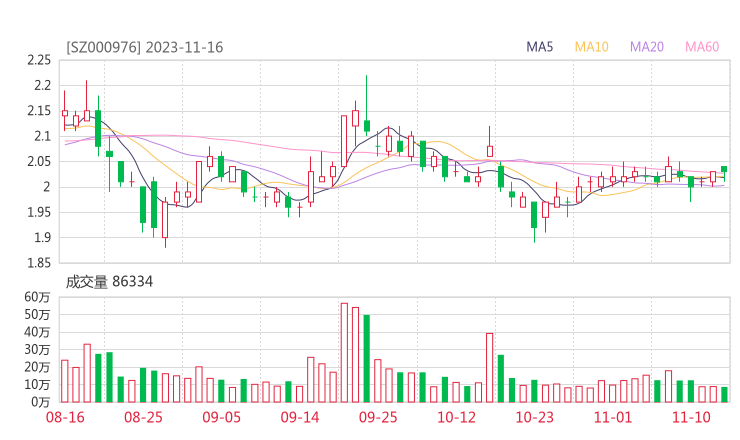Click the MA60 legend label

(x=702, y=47)
